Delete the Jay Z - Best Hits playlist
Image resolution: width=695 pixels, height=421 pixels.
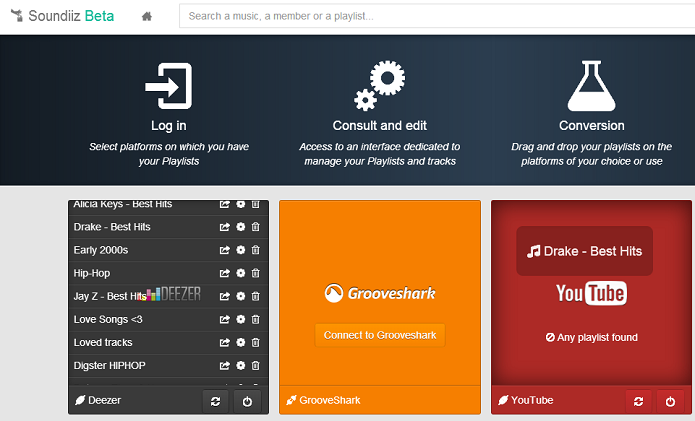click(256, 296)
